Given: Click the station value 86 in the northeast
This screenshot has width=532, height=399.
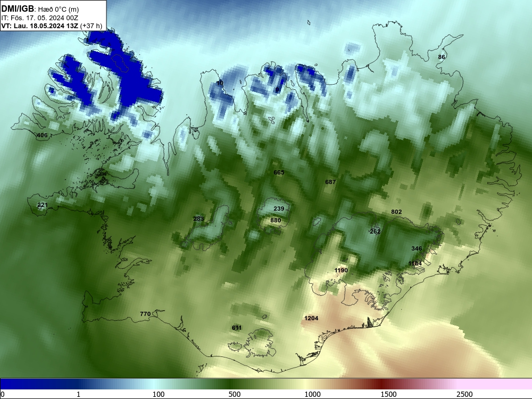Looking at the screenshot, I should click(442, 57).
